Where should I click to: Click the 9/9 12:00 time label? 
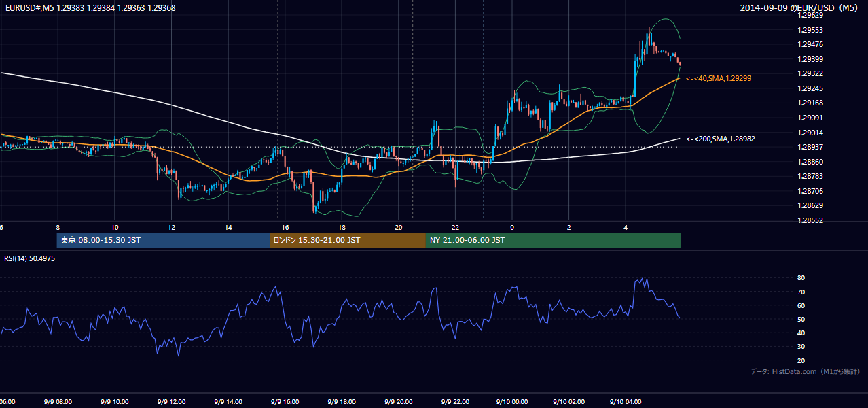[171, 401]
